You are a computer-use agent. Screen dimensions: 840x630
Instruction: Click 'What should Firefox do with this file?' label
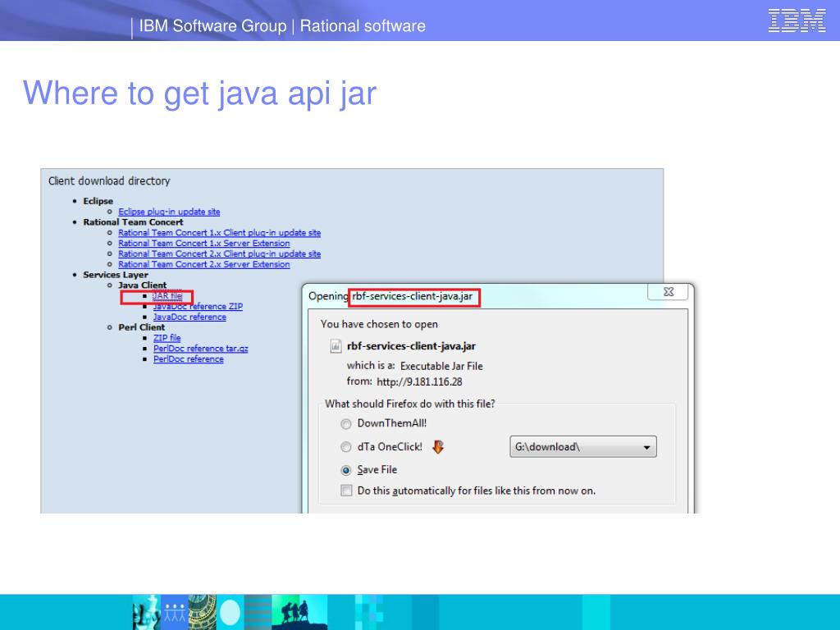410,404
